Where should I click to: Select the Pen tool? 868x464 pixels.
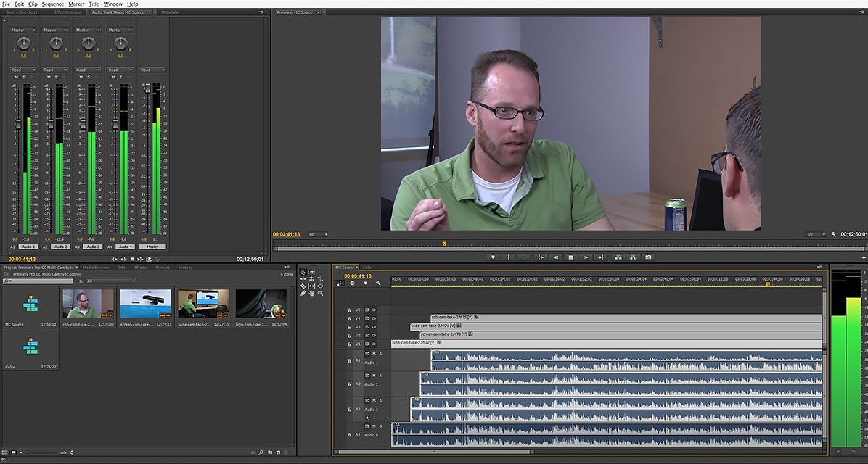tap(303, 294)
